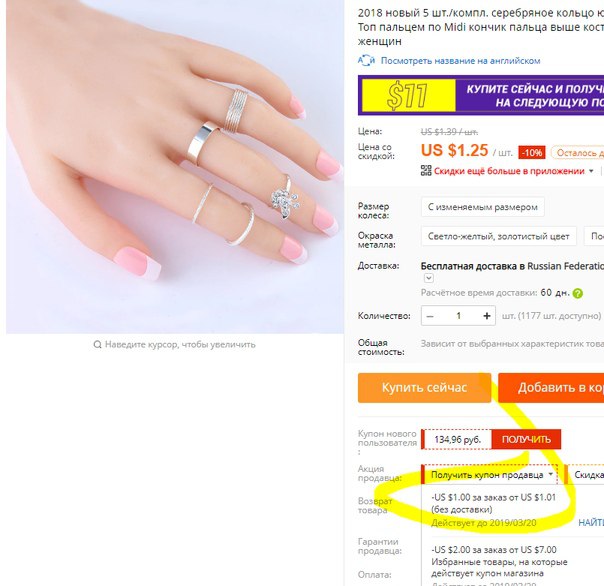Select 'С изменяемым размером' size option

tap(483, 207)
